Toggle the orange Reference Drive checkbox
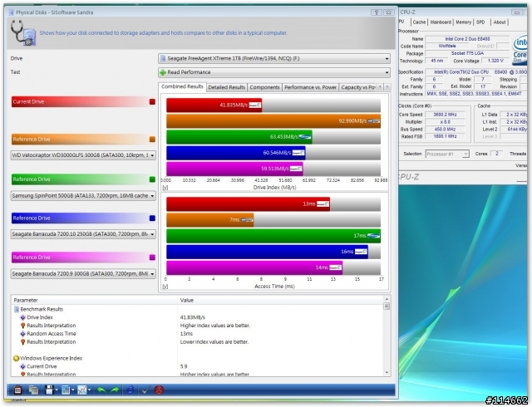The height and width of the screenshot is (407, 532). coord(152,139)
